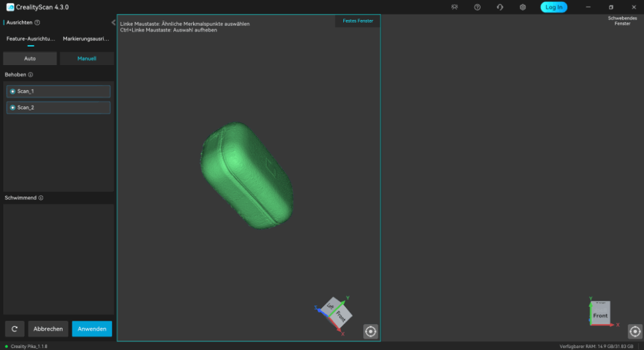Viewport: 644px width, 350px height.
Task: Maximize the CrealityScan window
Action: (x=611, y=7)
